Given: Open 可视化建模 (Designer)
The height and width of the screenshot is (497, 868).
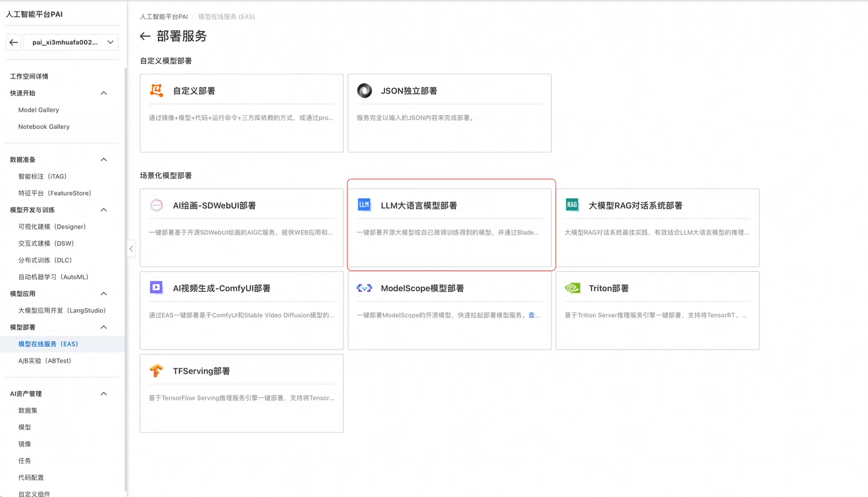Looking at the screenshot, I should click(x=52, y=226).
